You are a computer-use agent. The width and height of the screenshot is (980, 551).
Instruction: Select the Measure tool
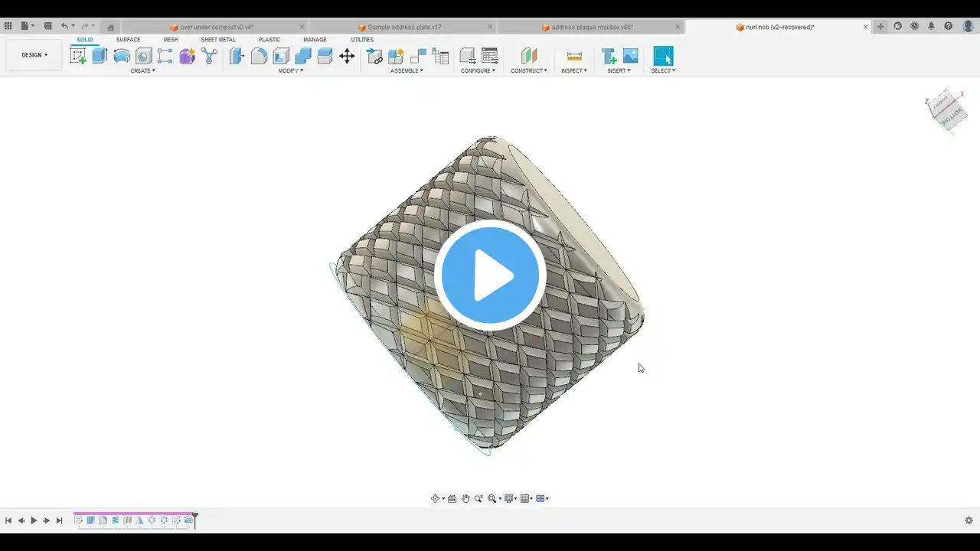coord(574,56)
